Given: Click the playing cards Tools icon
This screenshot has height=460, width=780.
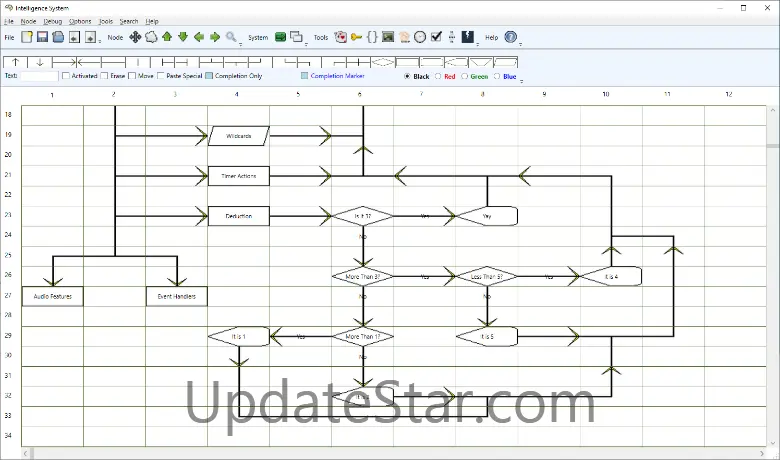Looking at the screenshot, I should [341, 37].
